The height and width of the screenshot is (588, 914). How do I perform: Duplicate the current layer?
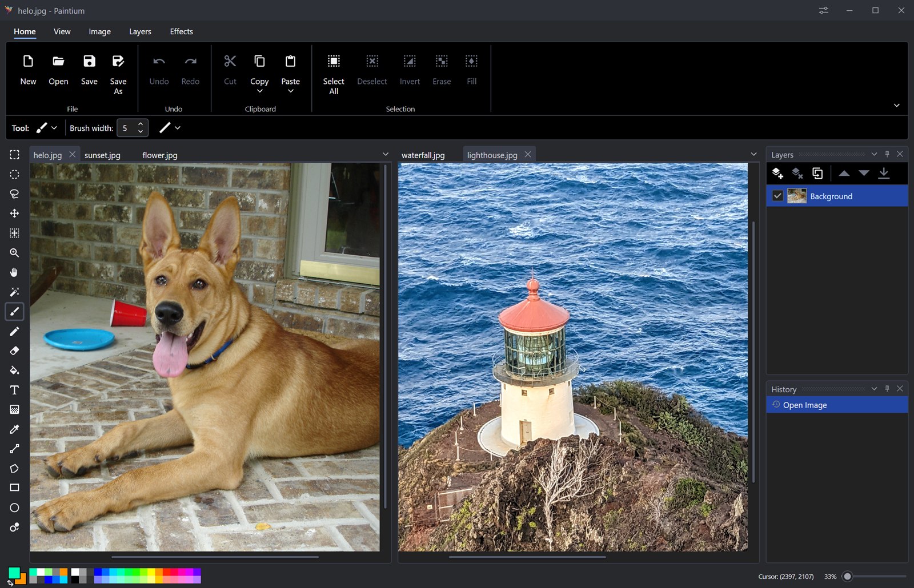coord(817,173)
